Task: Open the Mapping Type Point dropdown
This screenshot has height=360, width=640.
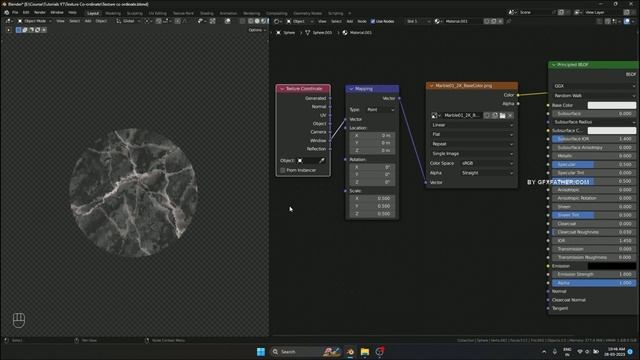Action: point(381,109)
